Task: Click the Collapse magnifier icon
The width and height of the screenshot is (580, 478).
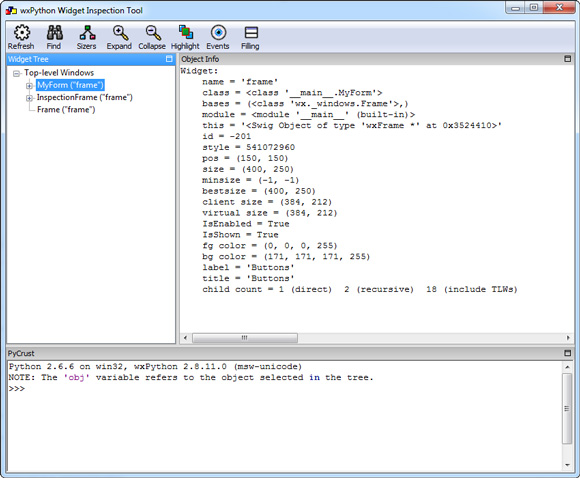Action: click(152, 33)
